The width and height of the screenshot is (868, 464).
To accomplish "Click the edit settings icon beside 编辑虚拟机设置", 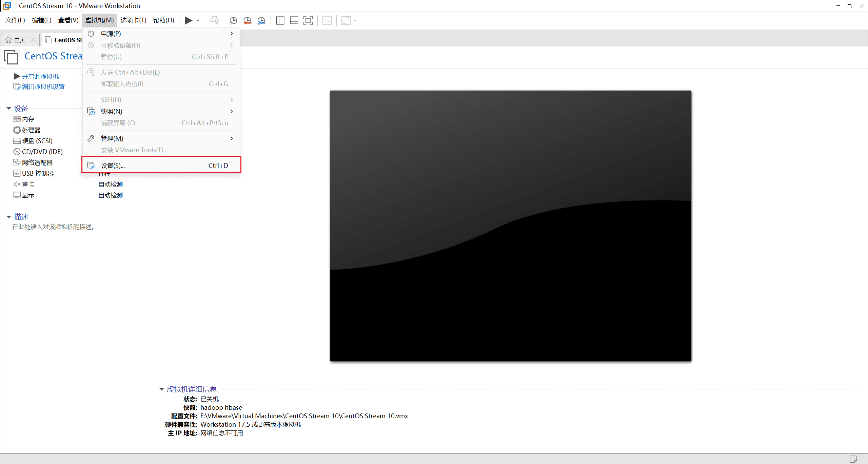I will coord(17,87).
